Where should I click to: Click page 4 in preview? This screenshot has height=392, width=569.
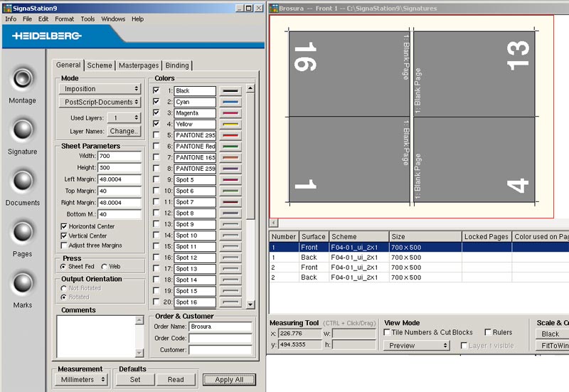coord(474,159)
